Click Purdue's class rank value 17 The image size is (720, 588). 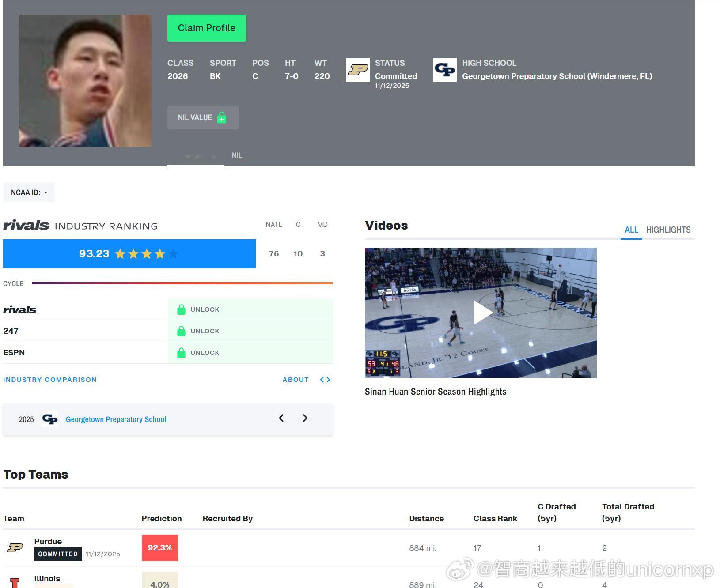477,548
